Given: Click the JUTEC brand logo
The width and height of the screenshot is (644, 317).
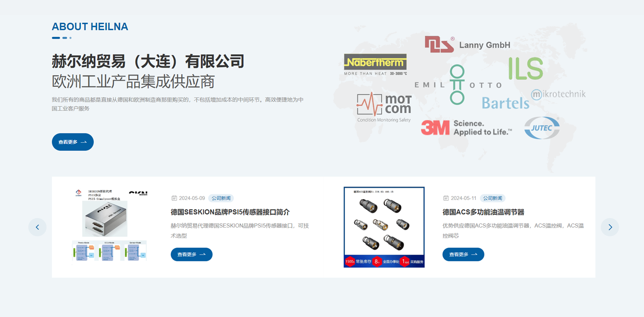Looking at the screenshot, I should [542, 128].
